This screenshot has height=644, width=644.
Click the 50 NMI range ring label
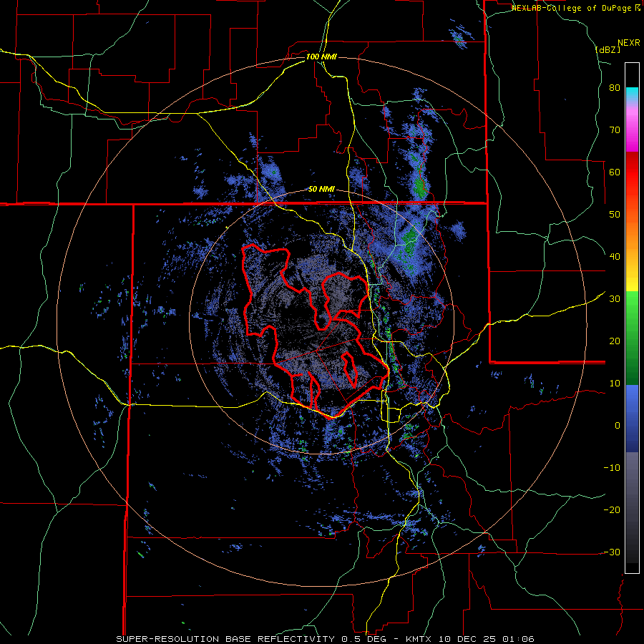[x=321, y=190]
